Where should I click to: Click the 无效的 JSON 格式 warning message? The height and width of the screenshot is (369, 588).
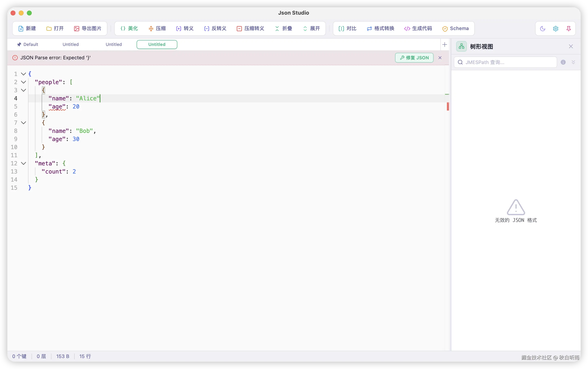tap(516, 220)
